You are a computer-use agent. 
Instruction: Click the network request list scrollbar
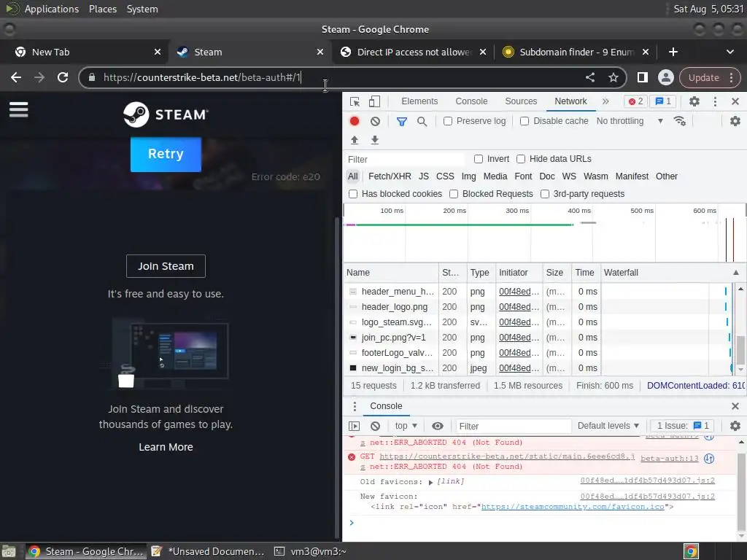pos(740,350)
